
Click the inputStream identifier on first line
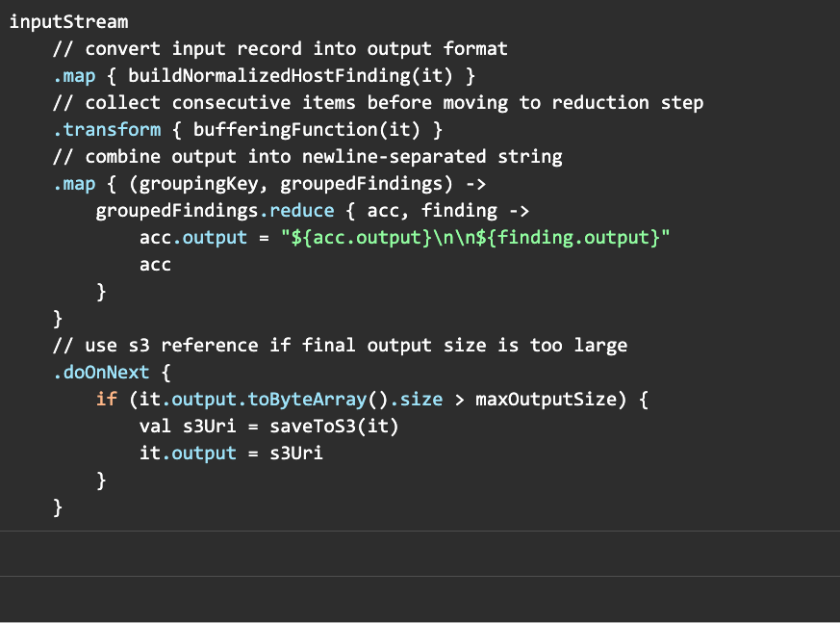68,21
